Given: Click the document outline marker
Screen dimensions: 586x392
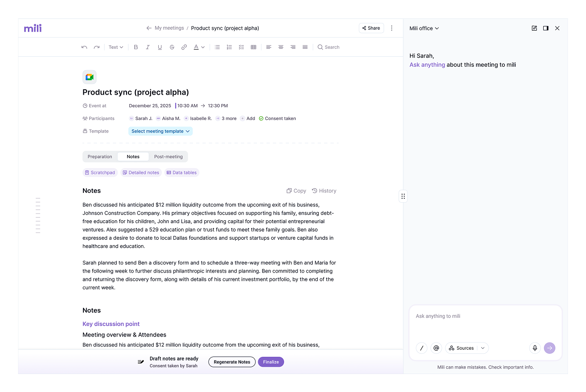Looking at the screenshot, I should click(38, 215).
